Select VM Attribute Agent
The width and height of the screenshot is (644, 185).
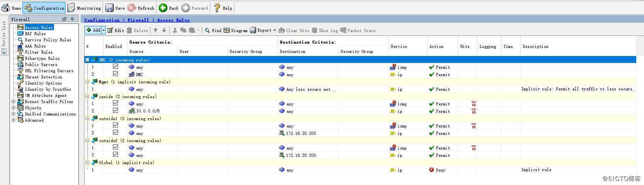46,95
